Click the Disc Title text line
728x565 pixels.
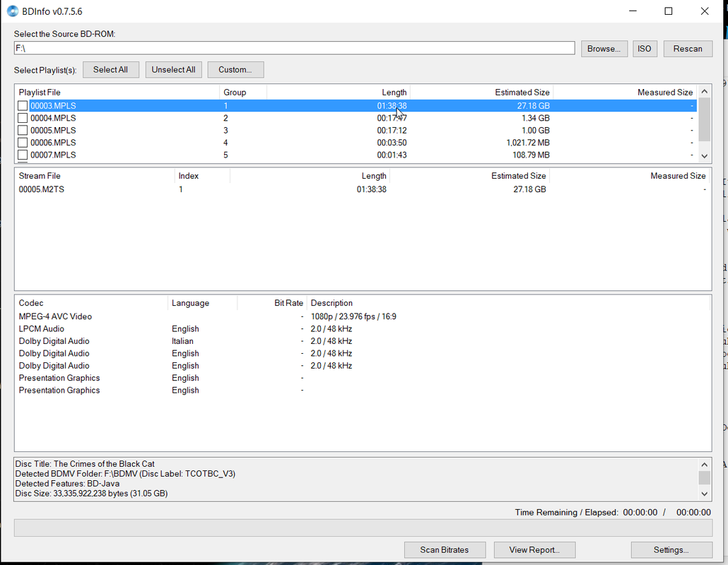[85, 464]
